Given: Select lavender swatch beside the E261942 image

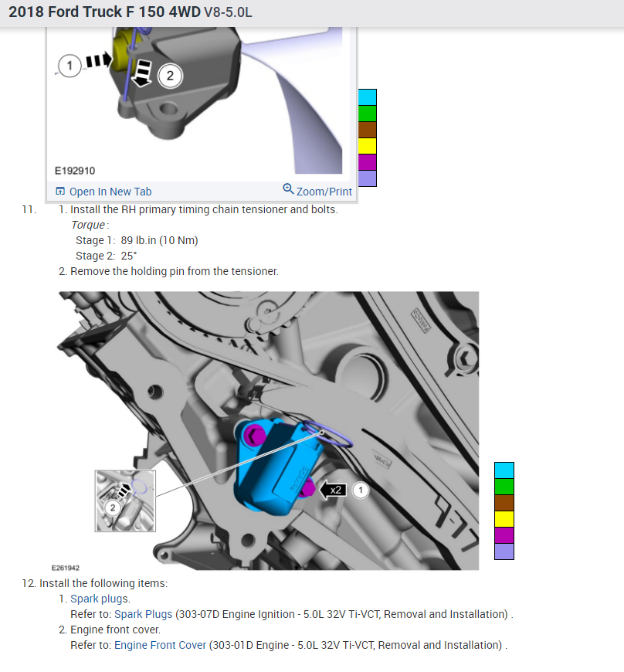Looking at the screenshot, I should tap(504, 552).
